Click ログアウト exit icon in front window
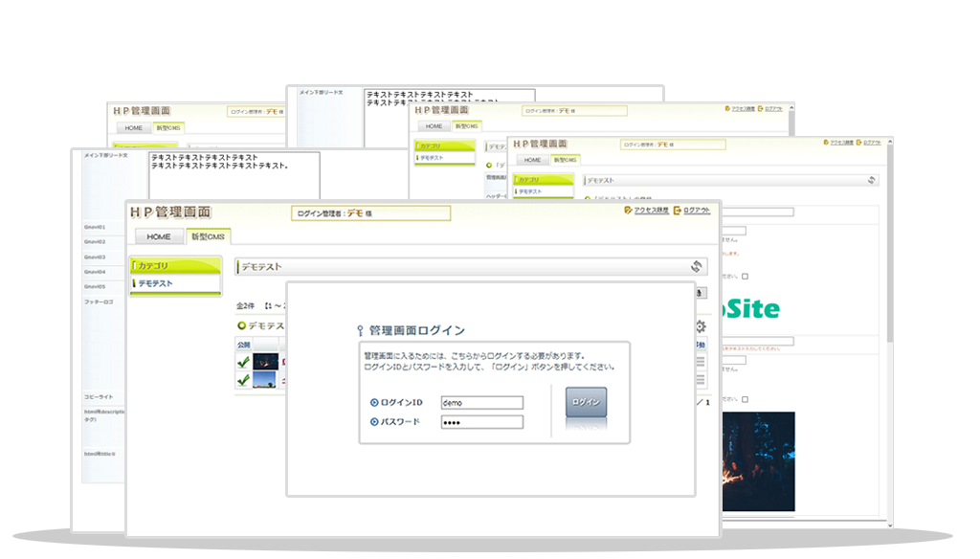980x559 pixels. [677, 211]
